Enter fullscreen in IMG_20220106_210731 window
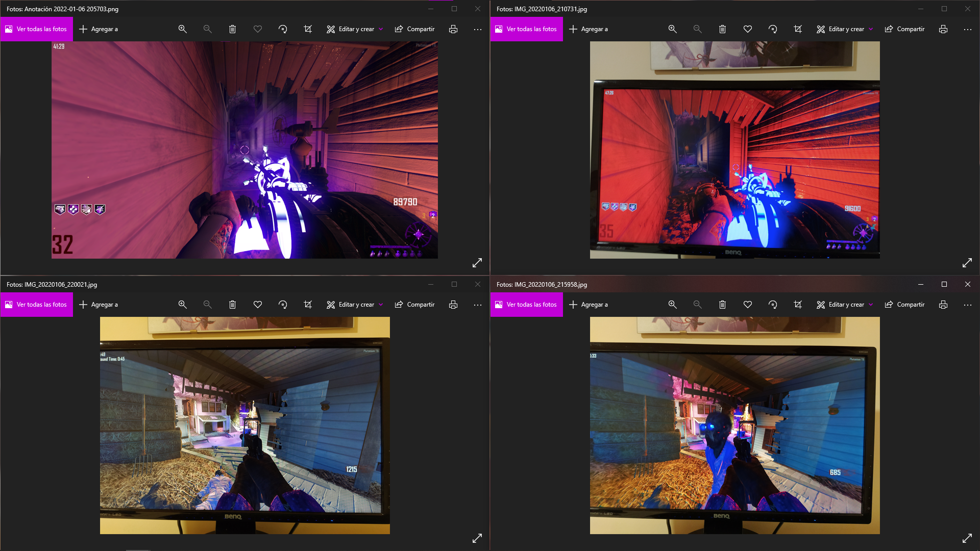Viewport: 980px width, 551px height. pyautogui.click(x=967, y=263)
